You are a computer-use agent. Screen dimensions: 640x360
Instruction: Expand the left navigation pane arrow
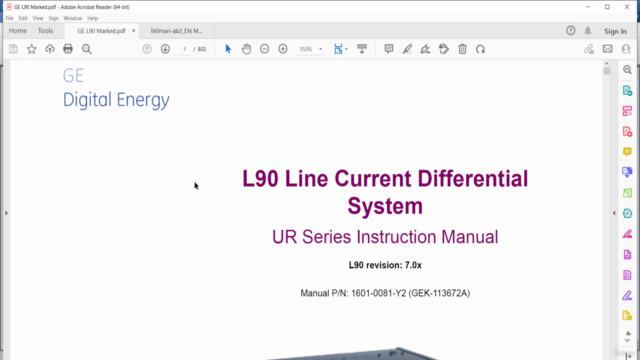point(6,213)
